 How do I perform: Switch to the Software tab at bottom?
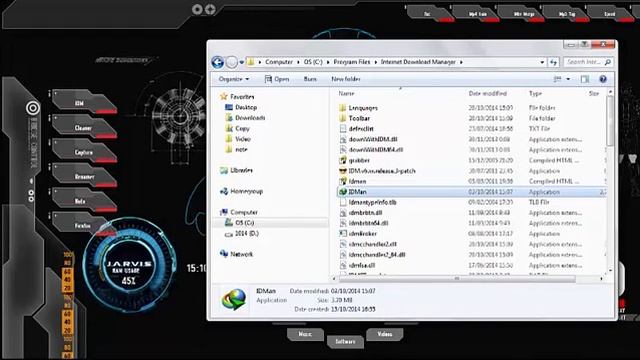(x=345, y=342)
